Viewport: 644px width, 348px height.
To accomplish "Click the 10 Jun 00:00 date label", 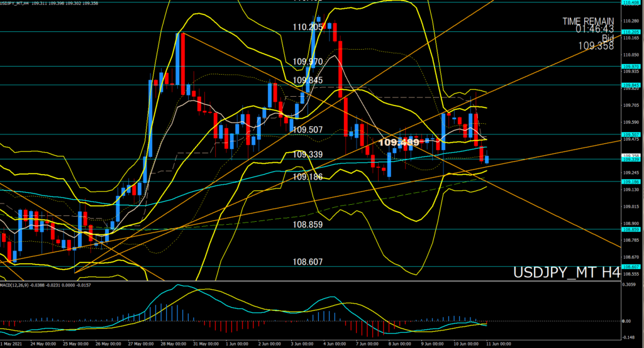I will click(466, 344).
